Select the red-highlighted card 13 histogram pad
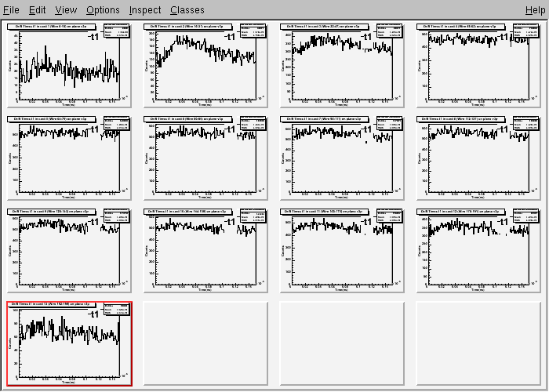 pyautogui.click(x=69, y=343)
